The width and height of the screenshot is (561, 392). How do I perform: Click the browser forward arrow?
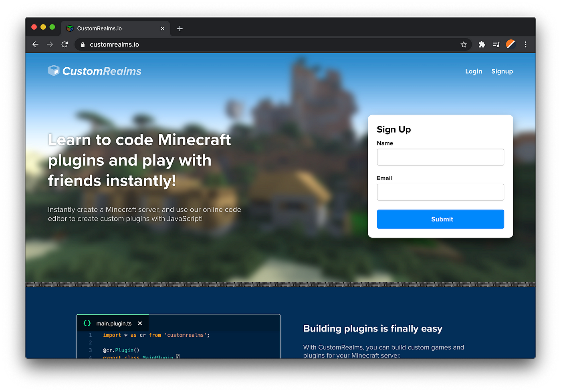tap(50, 44)
